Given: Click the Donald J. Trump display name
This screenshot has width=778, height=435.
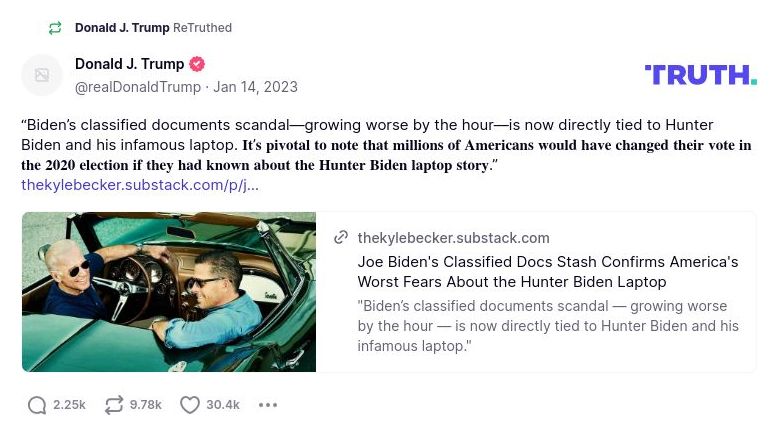Looking at the screenshot, I should click(x=129, y=64).
